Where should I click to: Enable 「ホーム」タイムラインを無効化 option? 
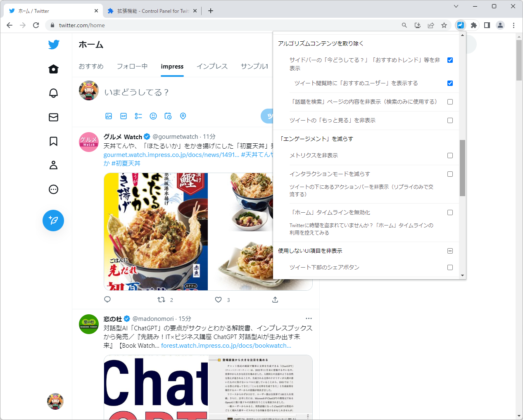450,212
